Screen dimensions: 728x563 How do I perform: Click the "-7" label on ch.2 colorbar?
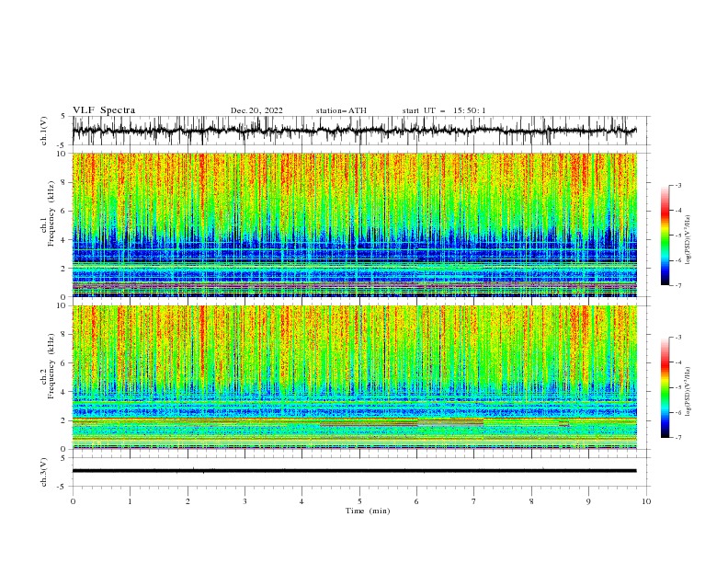(x=678, y=438)
